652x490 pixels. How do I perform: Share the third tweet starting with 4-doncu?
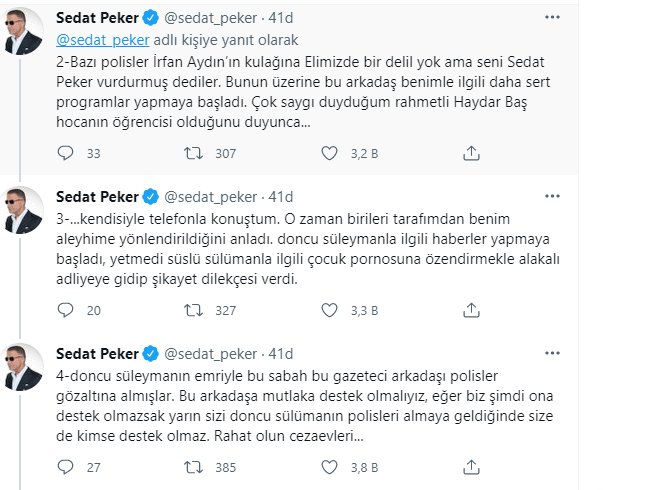(471, 467)
